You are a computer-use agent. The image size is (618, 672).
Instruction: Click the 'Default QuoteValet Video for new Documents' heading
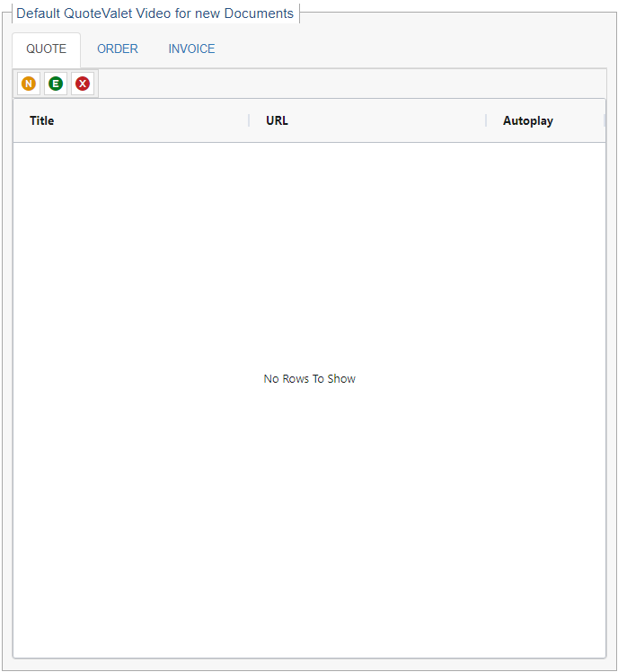[x=154, y=13]
